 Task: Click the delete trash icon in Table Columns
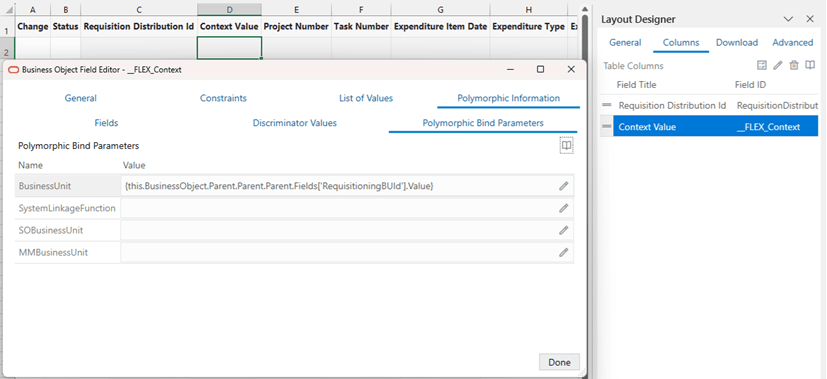pos(794,65)
